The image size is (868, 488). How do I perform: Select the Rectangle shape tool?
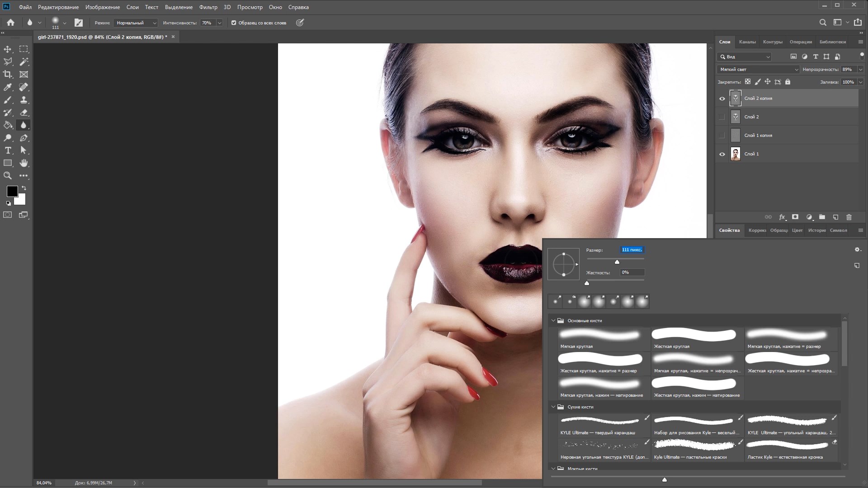click(8, 163)
